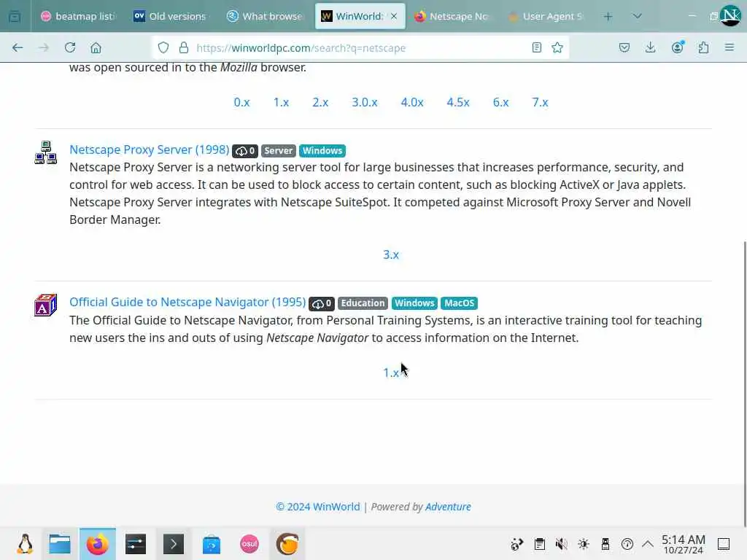
Task: Open the Firefox hamburger menu
Action: pos(729,47)
